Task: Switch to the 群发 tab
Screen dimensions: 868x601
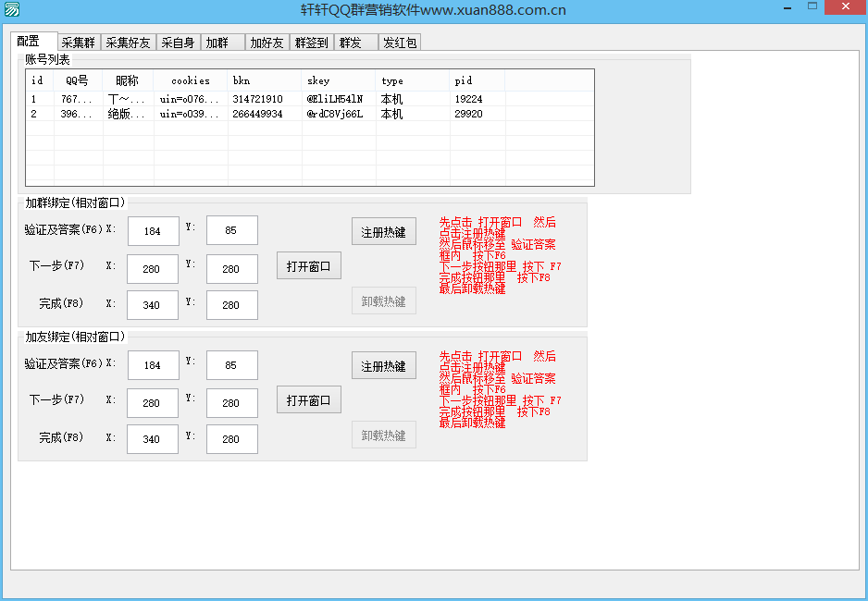Action: point(356,43)
